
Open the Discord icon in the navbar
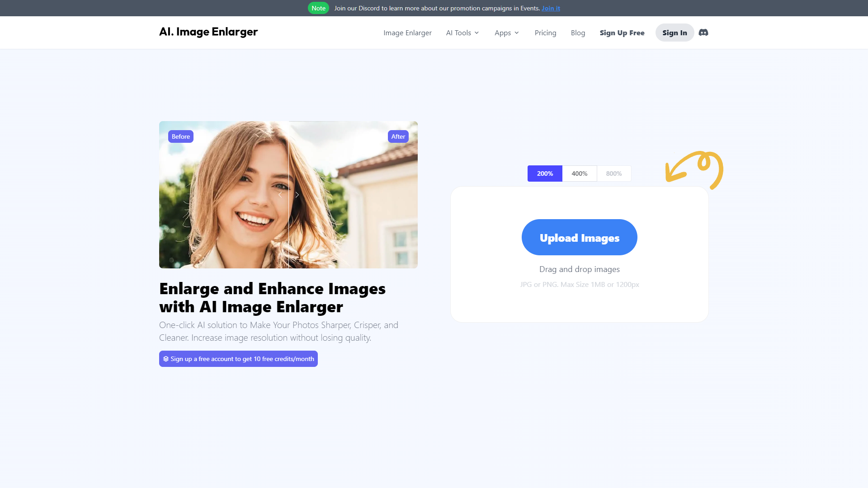coord(703,33)
